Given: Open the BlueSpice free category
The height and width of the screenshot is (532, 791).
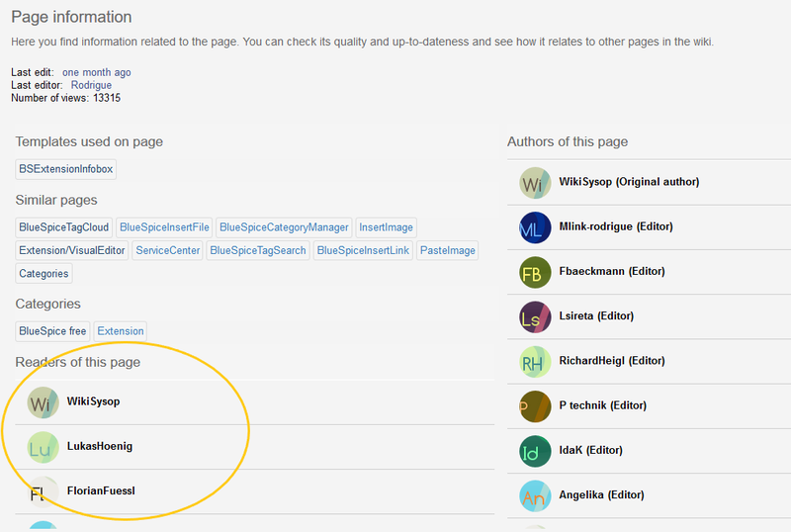Looking at the screenshot, I should click(x=52, y=331).
